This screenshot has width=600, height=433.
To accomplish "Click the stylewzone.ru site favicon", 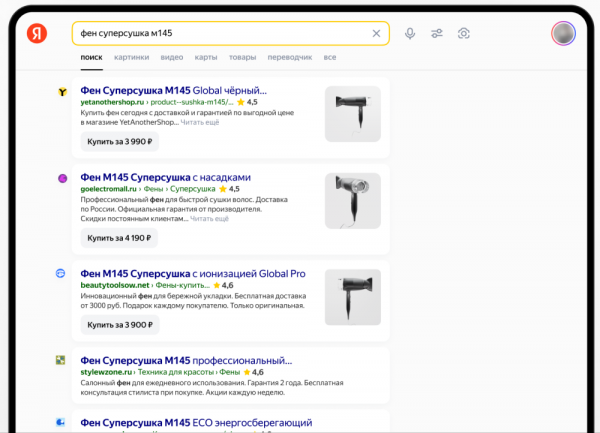I will coord(61,359).
